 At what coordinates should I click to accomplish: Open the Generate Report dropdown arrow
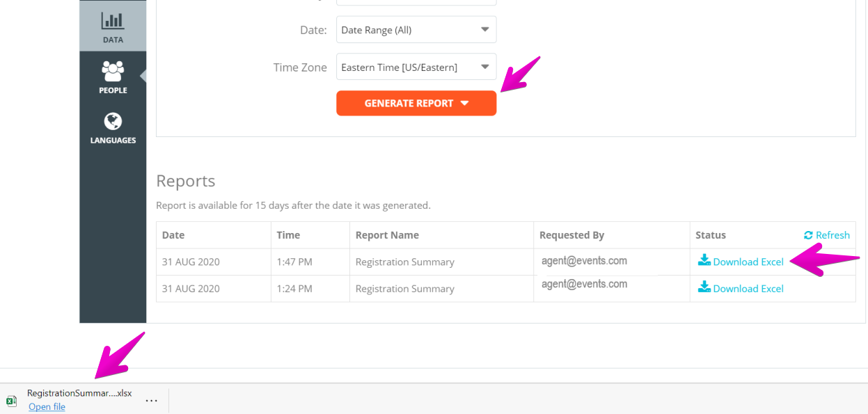coord(465,104)
